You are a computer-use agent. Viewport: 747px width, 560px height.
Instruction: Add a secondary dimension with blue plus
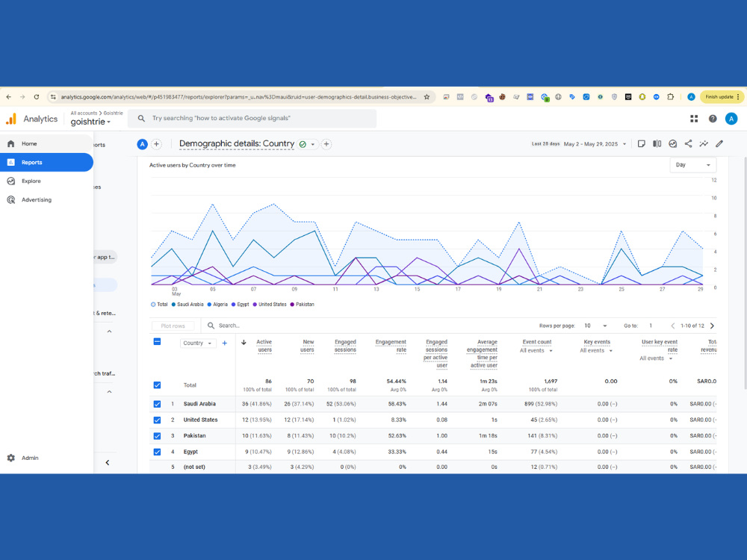pyautogui.click(x=224, y=343)
